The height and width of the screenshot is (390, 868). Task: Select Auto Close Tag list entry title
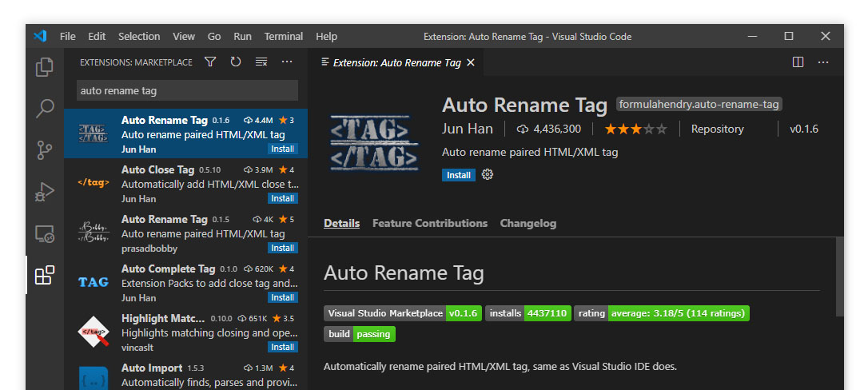coord(157,170)
